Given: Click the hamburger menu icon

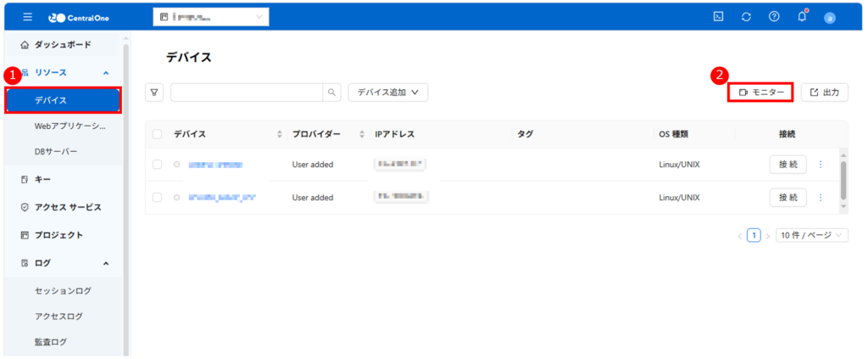Looking at the screenshot, I should [x=27, y=17].
